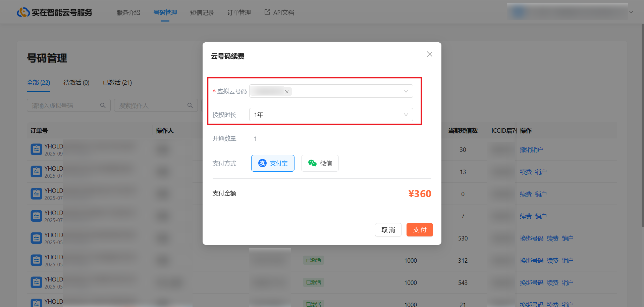Click the API文档 external link icon

click(267, 12)
